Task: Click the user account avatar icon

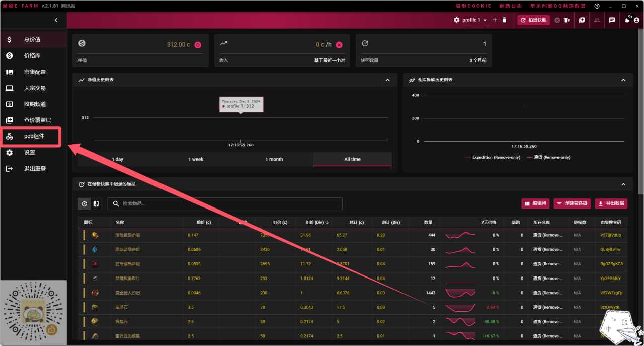Action: tap(636, 20)
